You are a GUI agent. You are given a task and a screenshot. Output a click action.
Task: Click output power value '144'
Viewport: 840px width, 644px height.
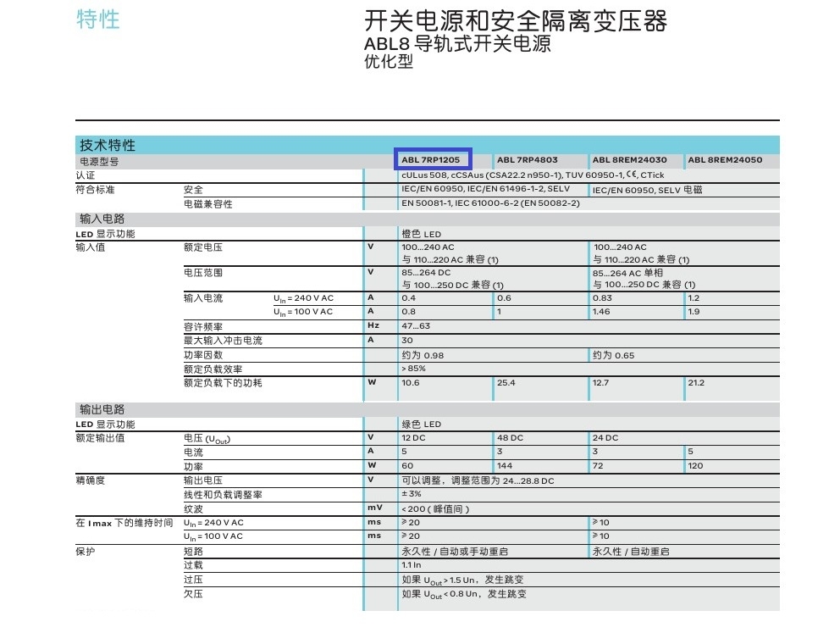coord(504,466)
